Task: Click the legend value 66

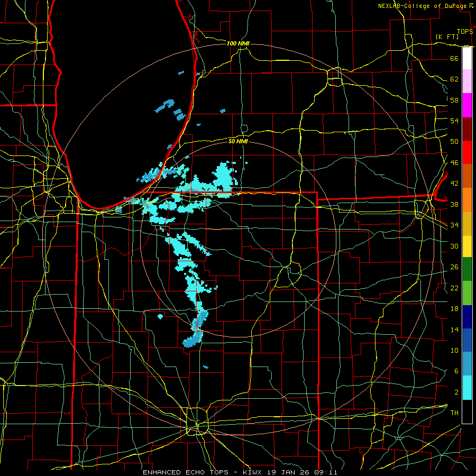Action: (454, 59)
